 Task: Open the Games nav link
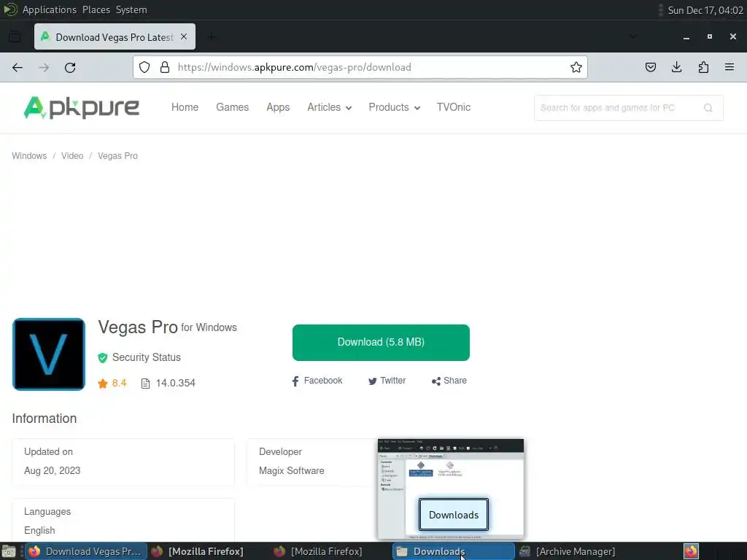tap(233, 107)
